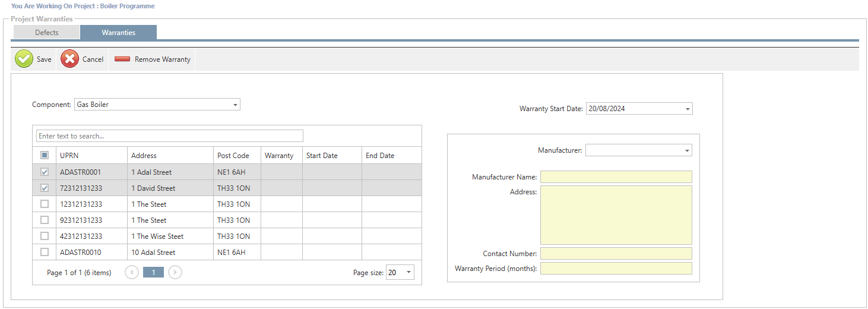Click the red Cancel cross icon
This screenshot has width=868, height=309.
[x=69, y=59]
